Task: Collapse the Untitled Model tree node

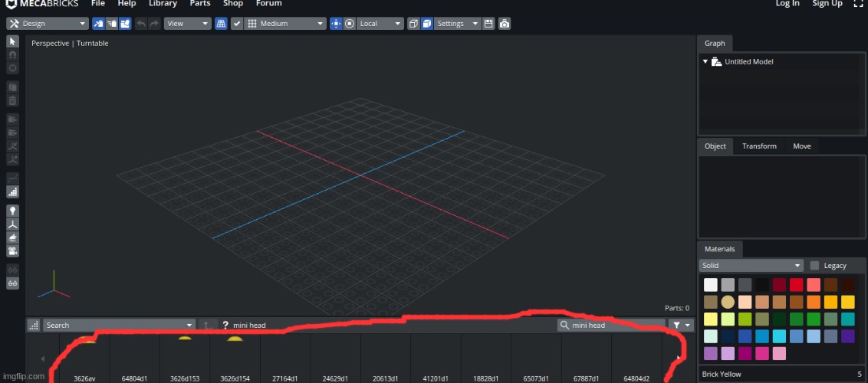Action: [705, 61]
